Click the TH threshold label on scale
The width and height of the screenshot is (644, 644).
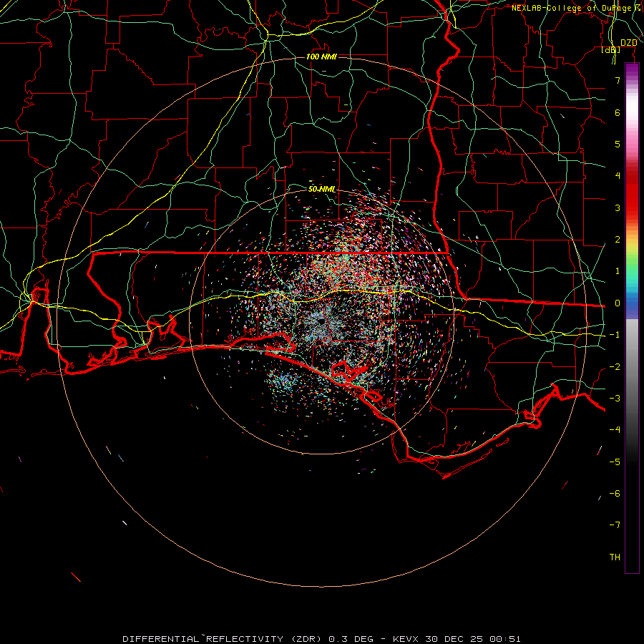click(615, 557)
